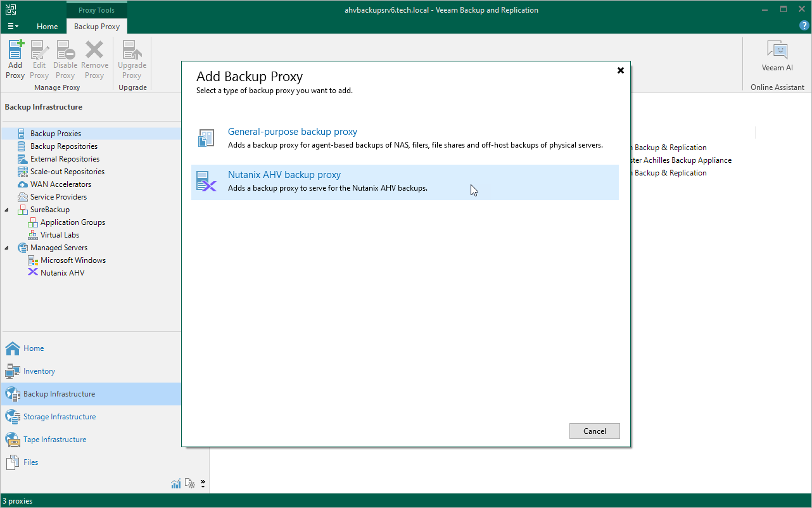Click the Veeam application icon in title bar

coord(11,10)
